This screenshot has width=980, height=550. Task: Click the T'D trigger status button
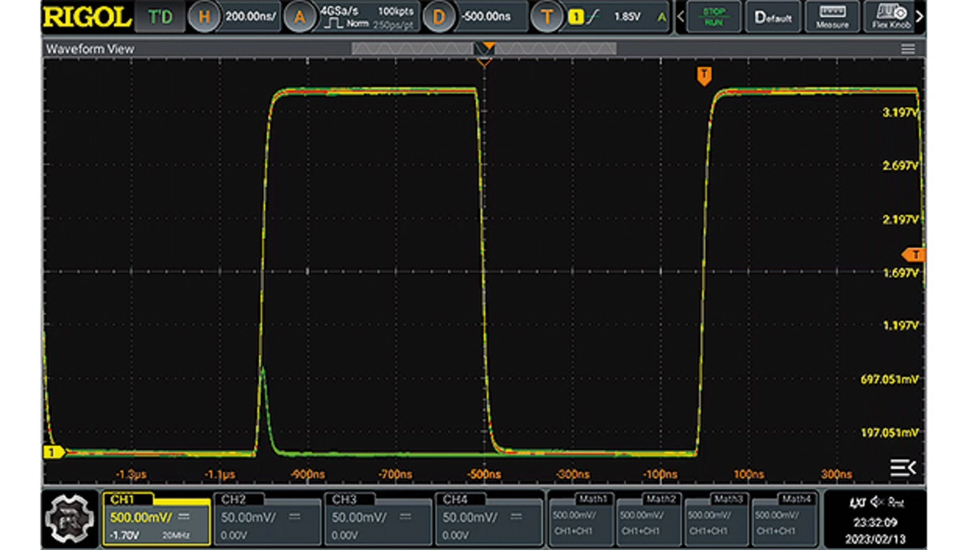160,17
